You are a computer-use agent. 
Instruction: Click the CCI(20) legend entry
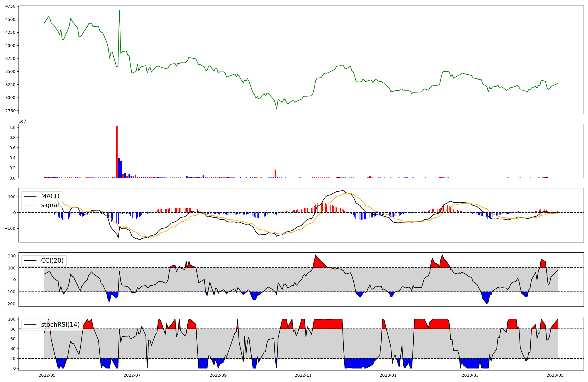point(52,261)
